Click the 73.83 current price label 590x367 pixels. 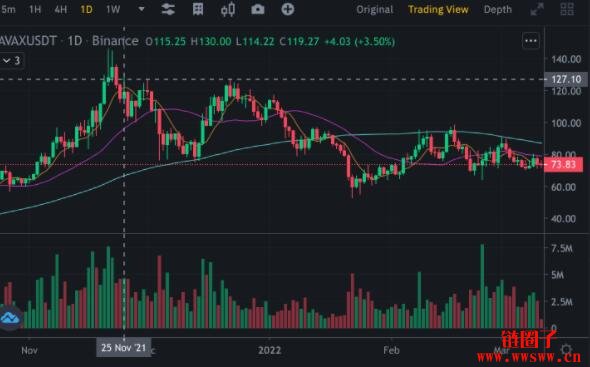click(563, 165)
